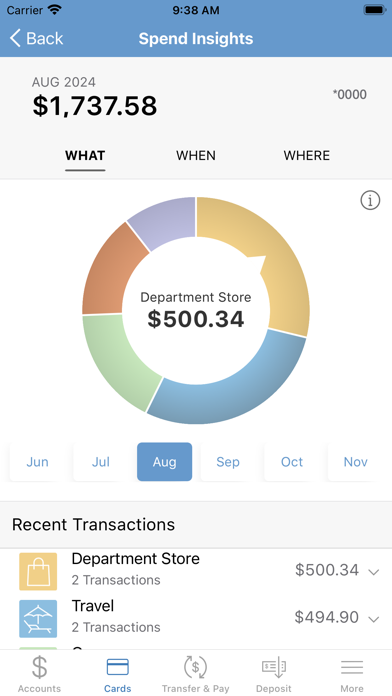
Task: Open the Transfer & Pay tab
Action: tap(196, 674)
